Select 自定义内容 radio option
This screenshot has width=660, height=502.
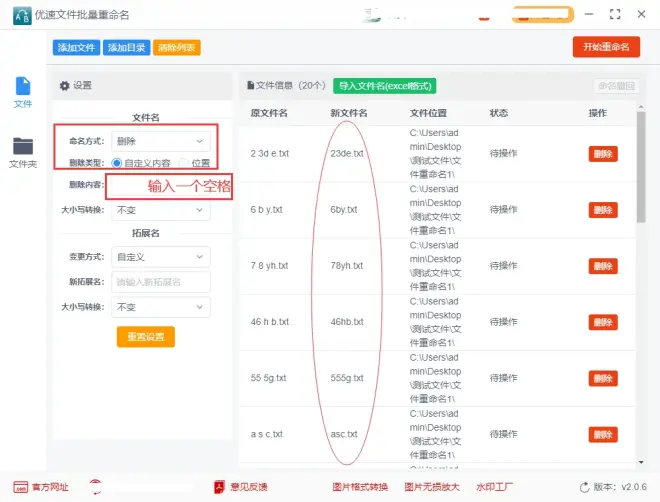[x=117, y=163]
